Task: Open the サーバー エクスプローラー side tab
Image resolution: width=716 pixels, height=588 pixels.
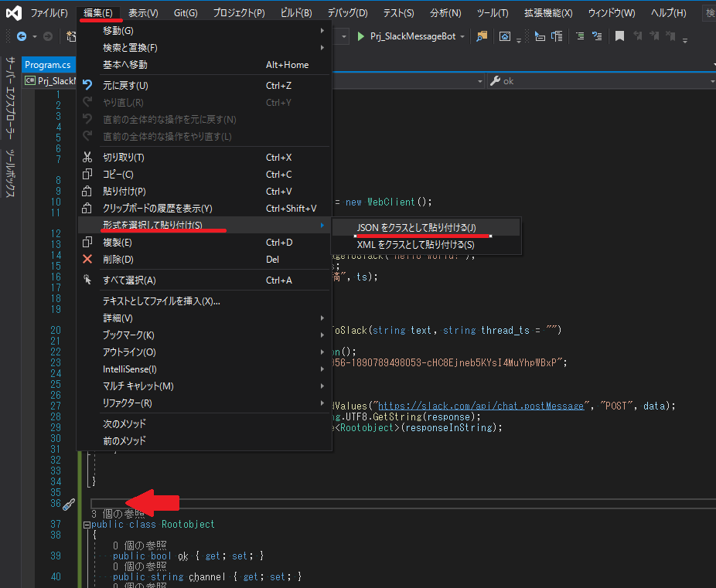Action: [11, 97]
